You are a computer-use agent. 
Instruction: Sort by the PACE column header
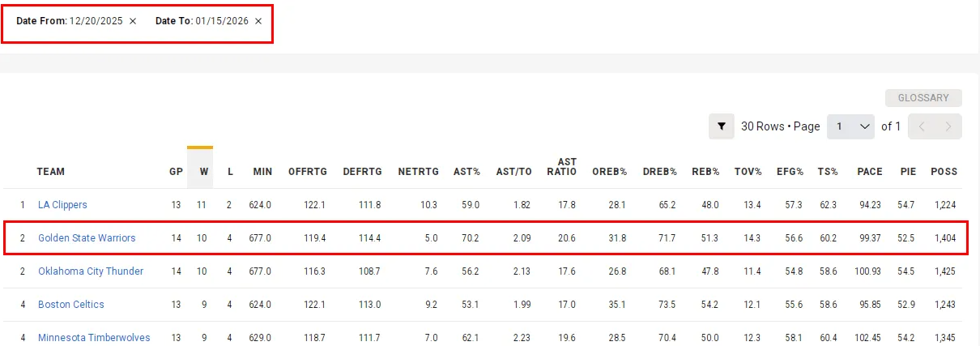coord(870,172)
